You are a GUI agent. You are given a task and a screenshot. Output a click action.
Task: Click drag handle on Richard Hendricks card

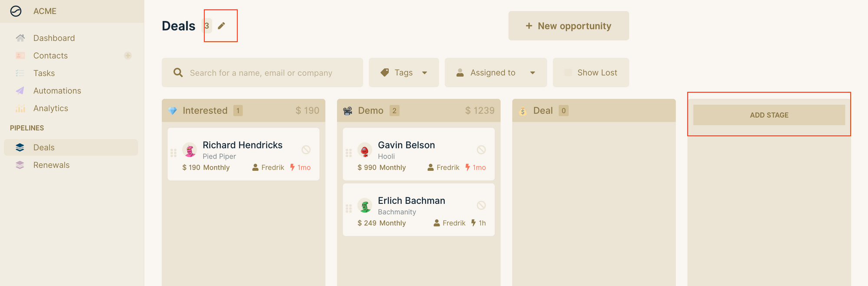(x=174, y=153)
